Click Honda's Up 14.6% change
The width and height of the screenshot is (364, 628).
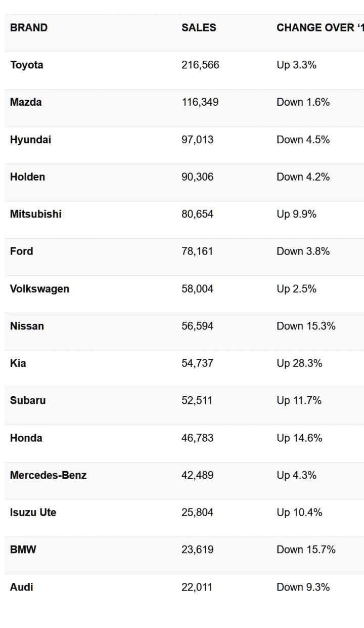[299, 438]
